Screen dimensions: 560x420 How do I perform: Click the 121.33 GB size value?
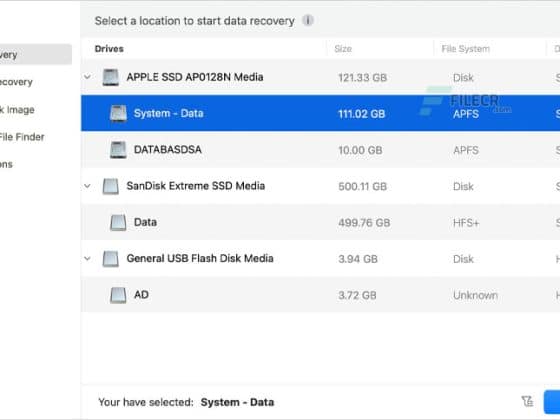(362, 78)
